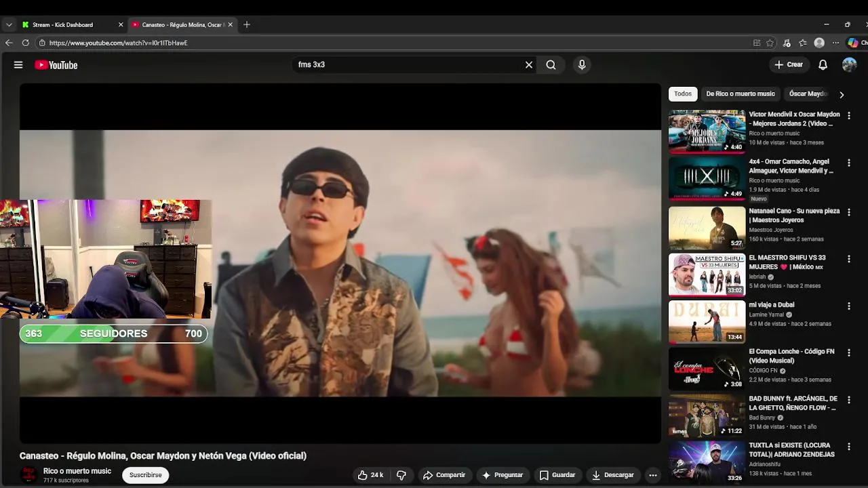This screenshot has height=488, width=868.
Task: Open the El Compa Lonche - Código FN title
Action: pyautogui.click(x=791, y=356)
